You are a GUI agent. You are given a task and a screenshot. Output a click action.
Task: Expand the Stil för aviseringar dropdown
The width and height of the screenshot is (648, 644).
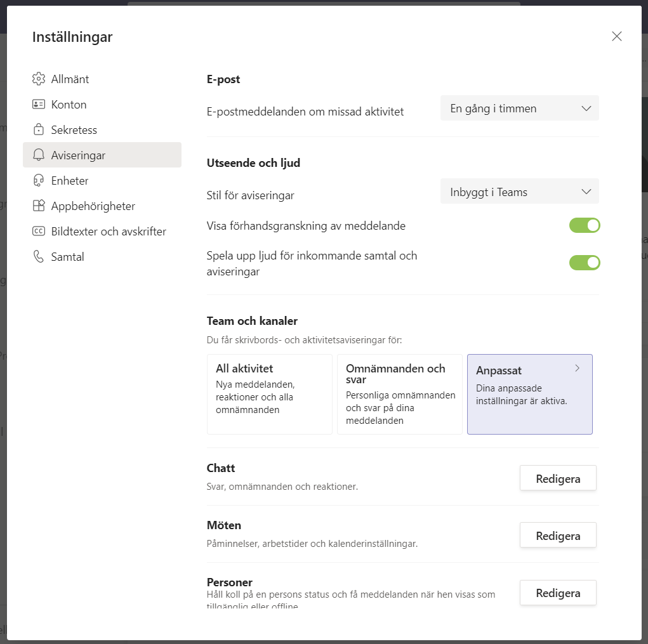coord(520,192)
